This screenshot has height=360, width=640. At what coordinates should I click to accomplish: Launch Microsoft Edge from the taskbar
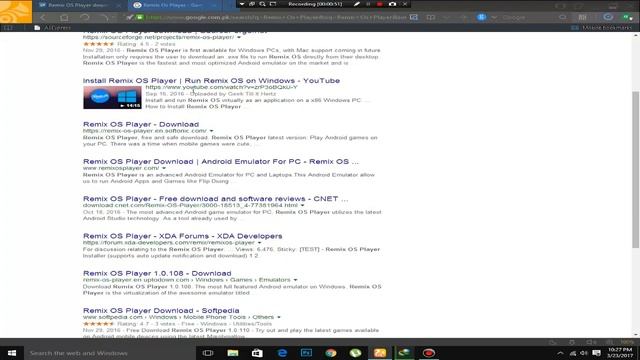282,353
